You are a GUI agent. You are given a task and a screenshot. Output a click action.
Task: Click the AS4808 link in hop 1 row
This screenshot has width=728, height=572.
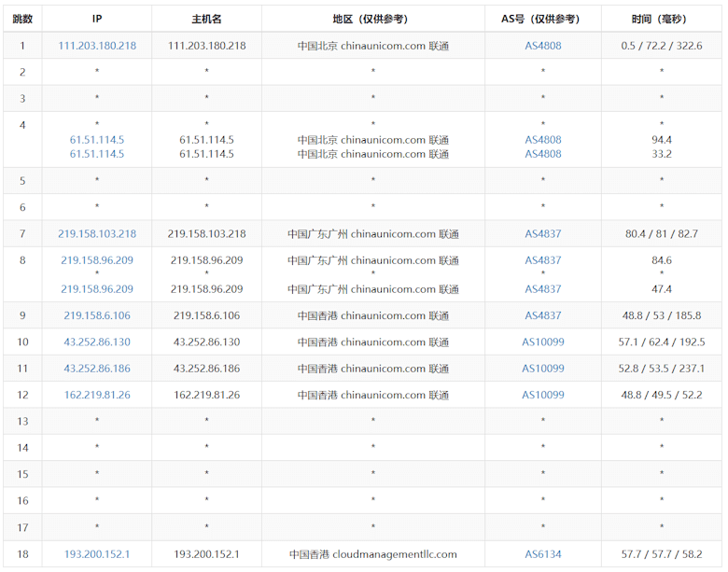click(x=543, y=46)
